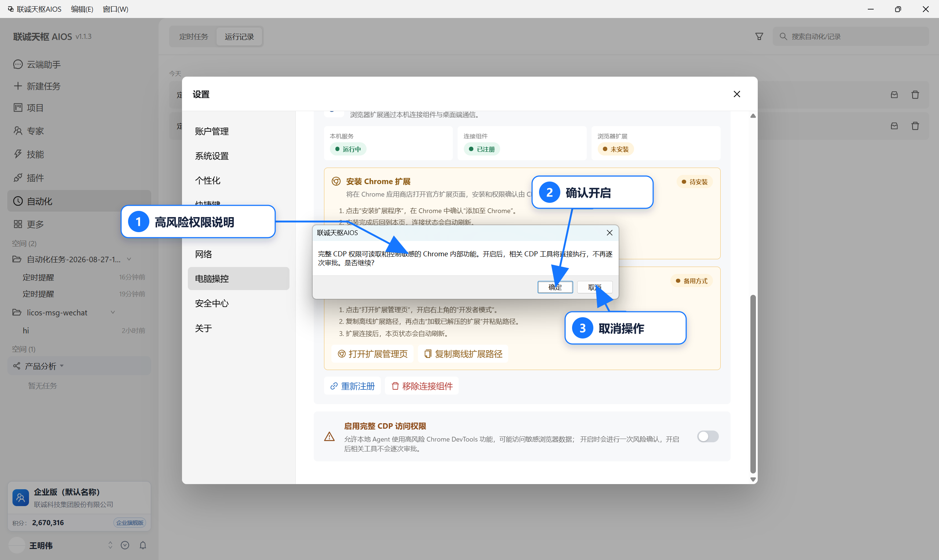
Task: Open the 更多 grid icon
Action: click(18, 224)
